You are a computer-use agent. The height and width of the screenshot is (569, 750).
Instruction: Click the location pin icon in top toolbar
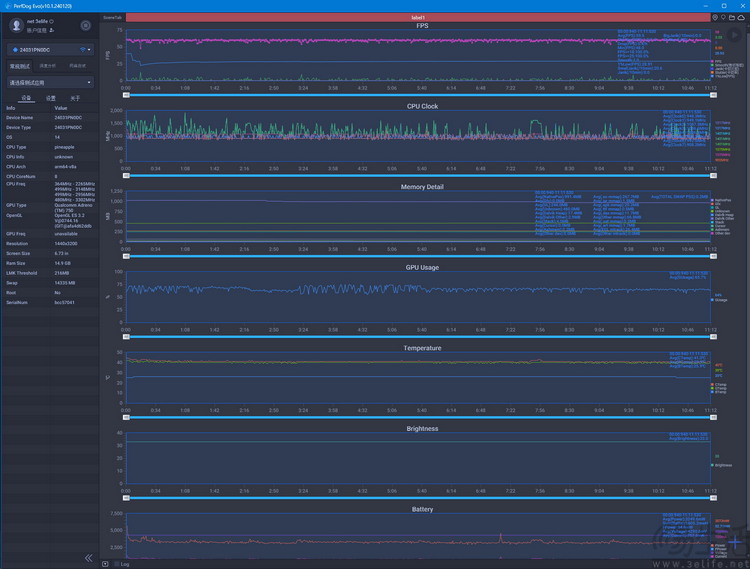(x=715, y=17)
